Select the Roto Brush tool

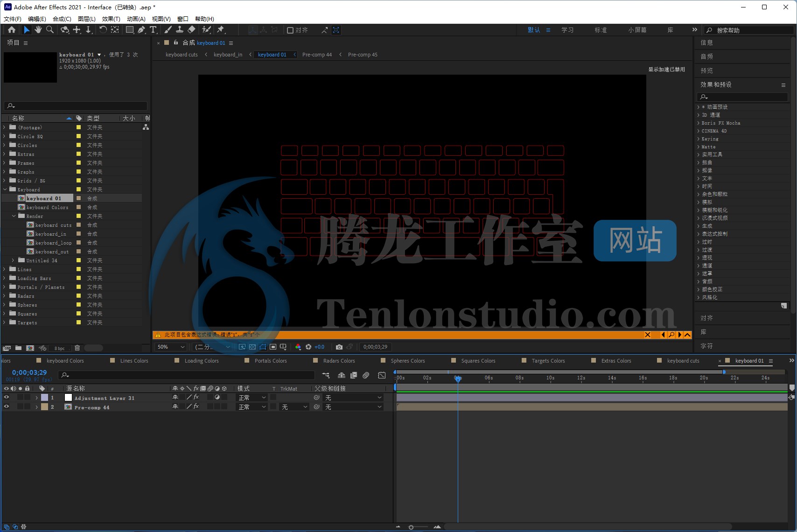click(x=206, y=30)
